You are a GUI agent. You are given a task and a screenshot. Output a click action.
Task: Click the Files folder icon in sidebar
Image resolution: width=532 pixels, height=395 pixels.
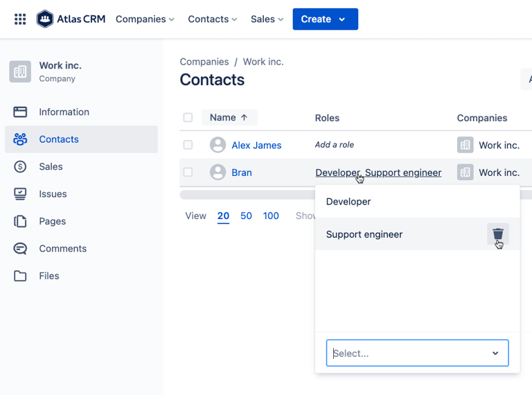coord(20,276)
